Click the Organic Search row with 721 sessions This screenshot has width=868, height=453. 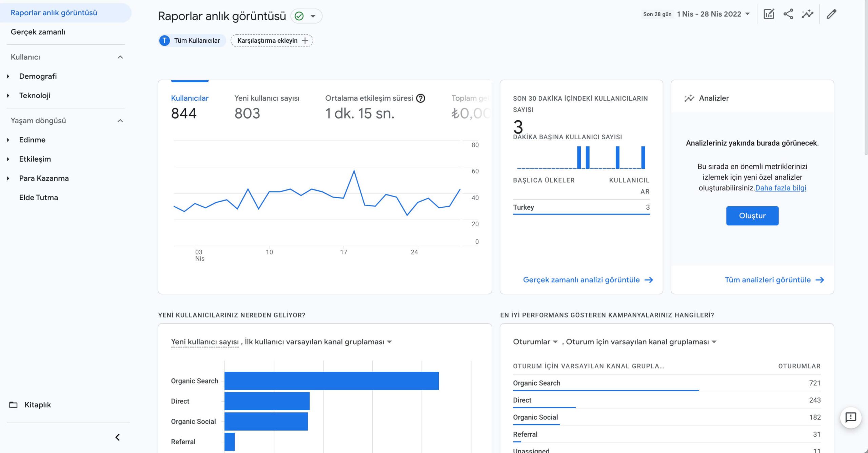[x=667, y=383]
